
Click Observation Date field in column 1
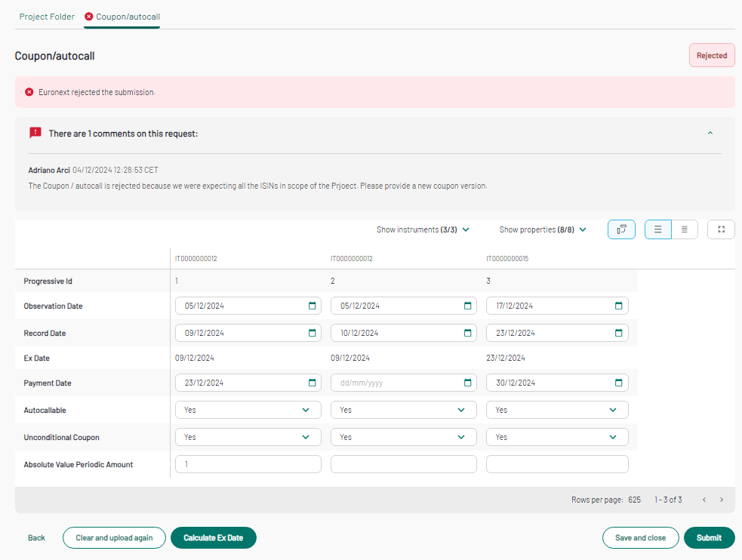(248, 306)
